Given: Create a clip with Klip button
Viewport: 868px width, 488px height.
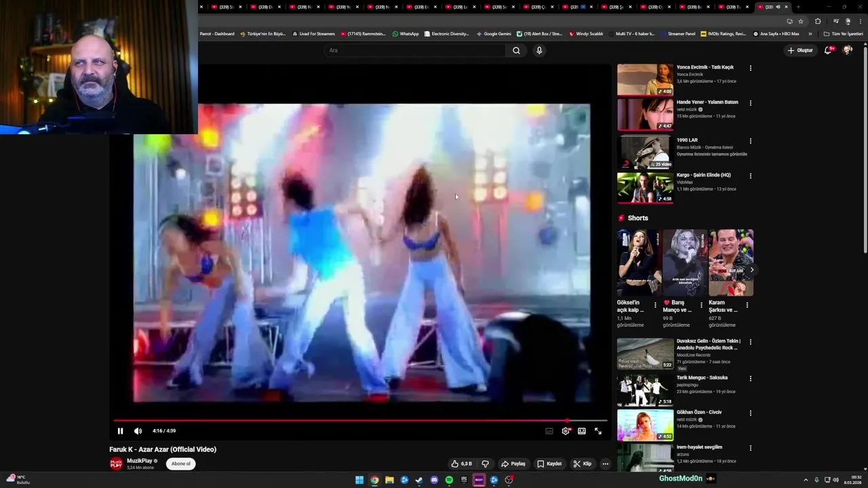Looking at the screenshot, I should click(583, 464).
